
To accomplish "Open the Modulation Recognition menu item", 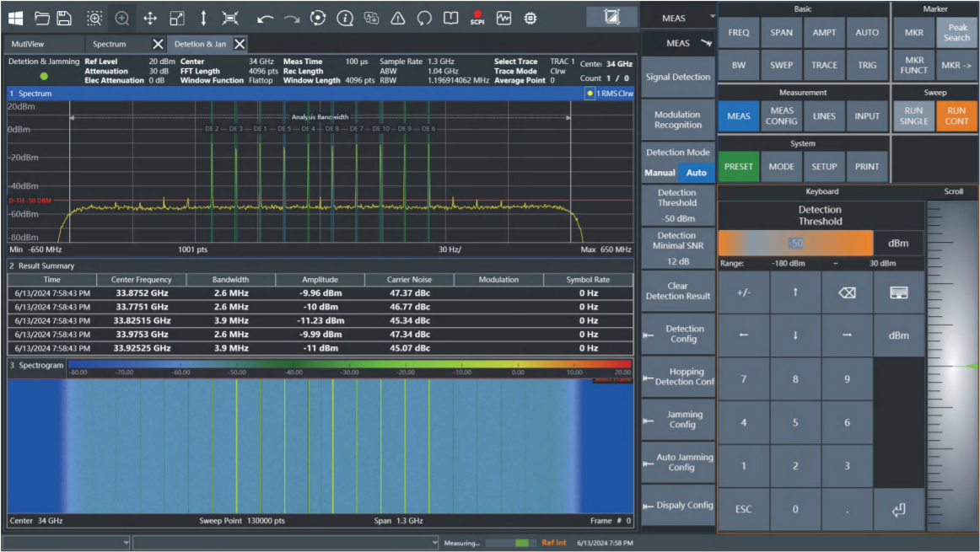I will click(678, 120).
